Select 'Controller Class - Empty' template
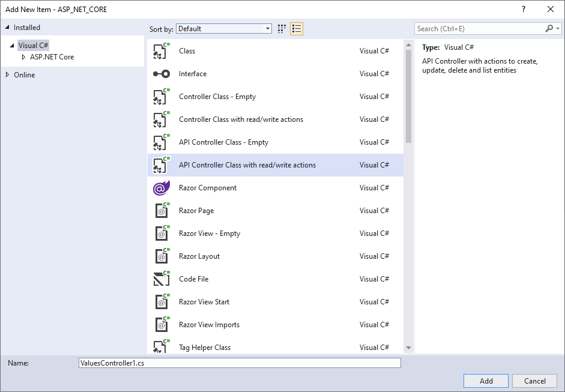 pos(217,97)
